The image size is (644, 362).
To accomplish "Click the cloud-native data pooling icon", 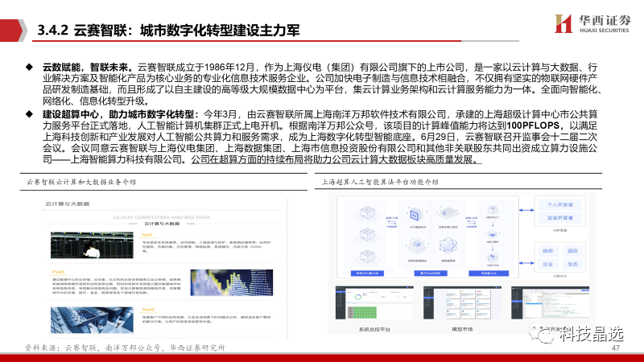I will coord(416,245).
